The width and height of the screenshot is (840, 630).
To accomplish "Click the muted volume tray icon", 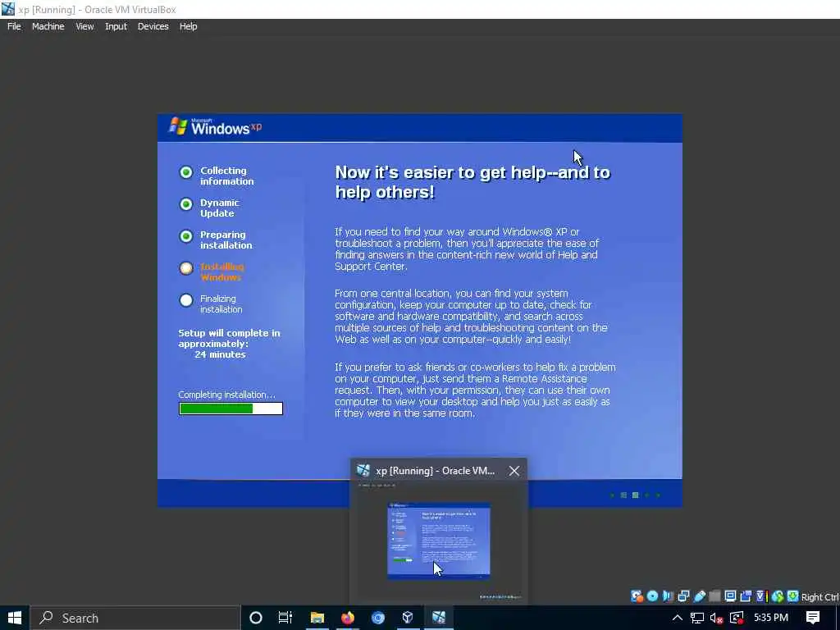I will (717, 619).
